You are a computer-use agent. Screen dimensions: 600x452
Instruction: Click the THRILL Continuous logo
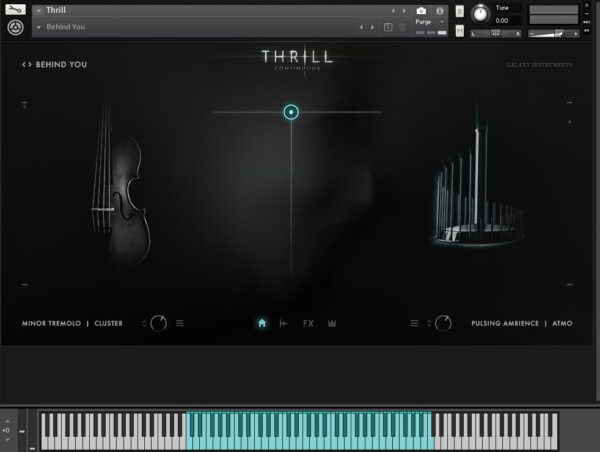[297, 60]
